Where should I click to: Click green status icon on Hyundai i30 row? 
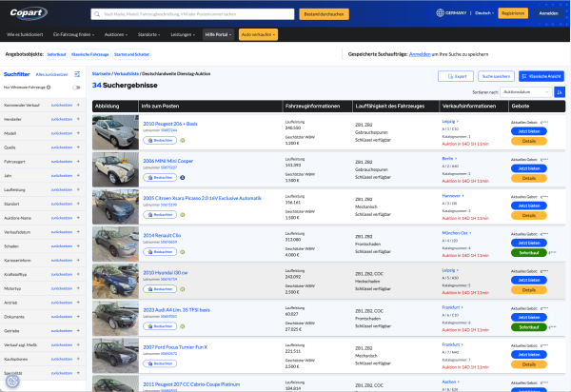tap(183, 289)
